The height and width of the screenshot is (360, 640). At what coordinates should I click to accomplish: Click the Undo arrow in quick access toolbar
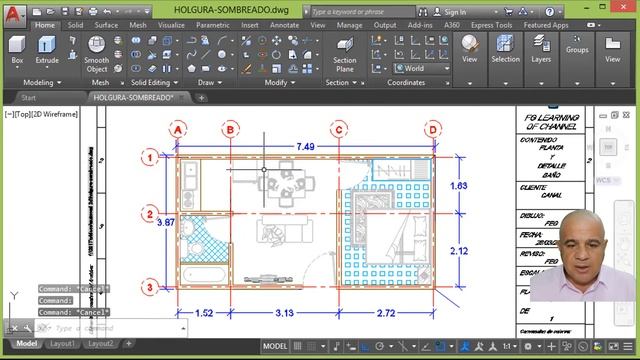tap(107, 12)
